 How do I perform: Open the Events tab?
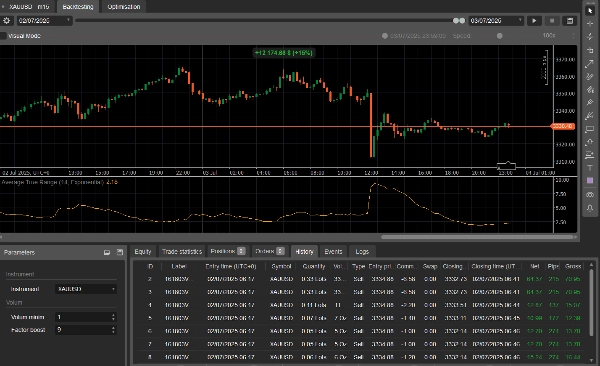(x=333, y=252)
